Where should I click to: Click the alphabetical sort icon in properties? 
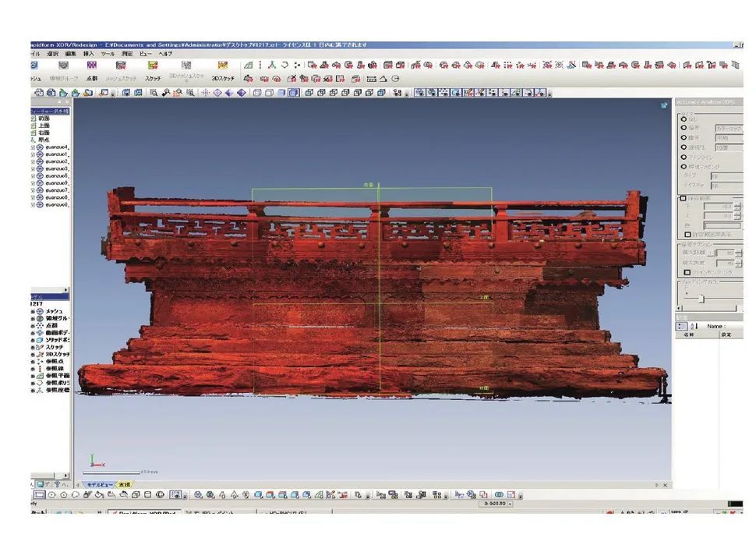pyautogui.click(x=694, y=326)
